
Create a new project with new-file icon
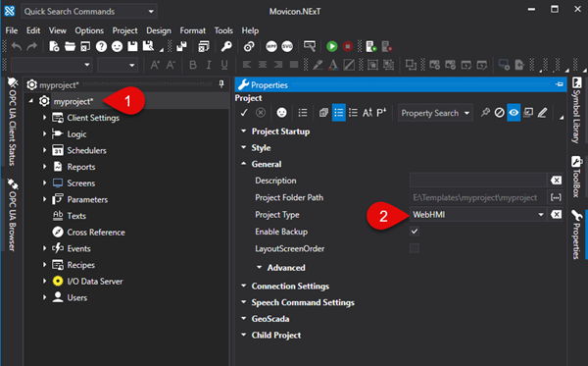54,46
